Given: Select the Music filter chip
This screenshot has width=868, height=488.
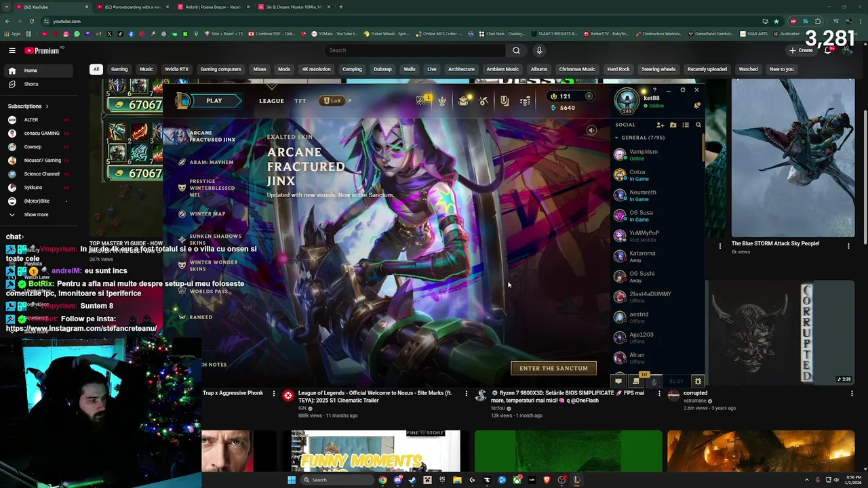Looking at the screenshot, I should tap(146, 69).
